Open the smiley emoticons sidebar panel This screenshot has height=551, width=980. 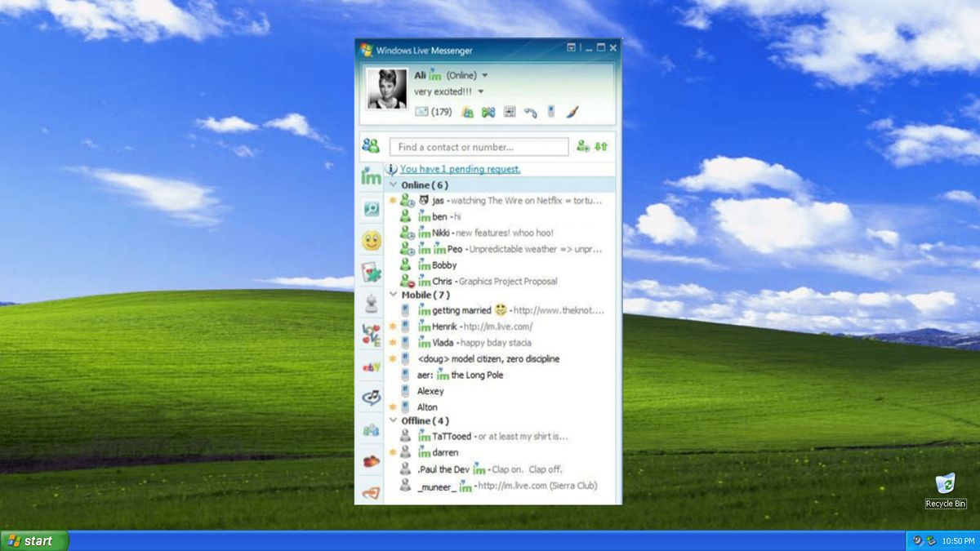372,239
